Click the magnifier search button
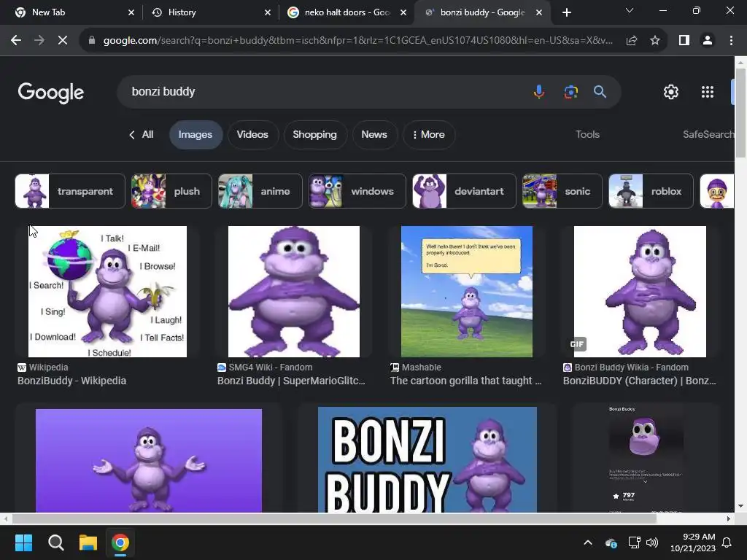747x560 pixels. pos(600,91)
